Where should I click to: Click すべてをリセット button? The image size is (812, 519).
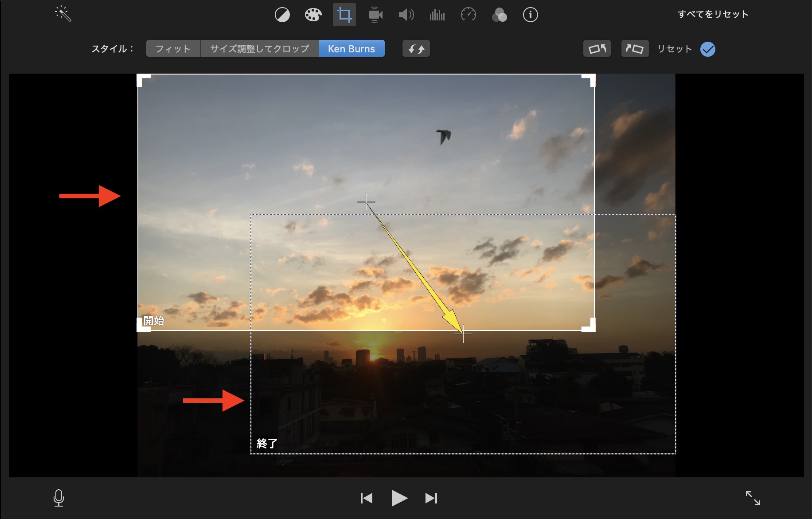(713, 14)
